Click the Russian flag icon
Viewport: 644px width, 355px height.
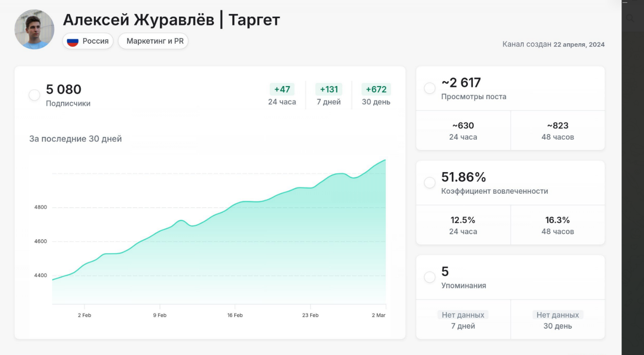[x=73, y=41]
